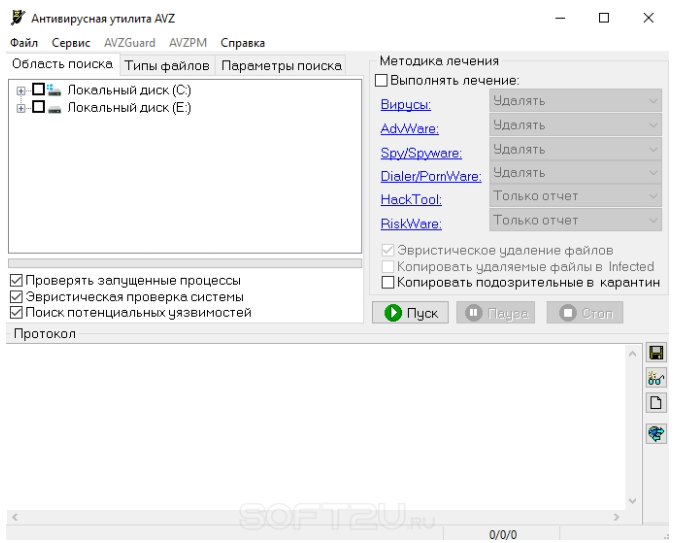Follow the Вирусы link
The width and height of the screenshot is (674, 543).
click(x=406, y=104)
